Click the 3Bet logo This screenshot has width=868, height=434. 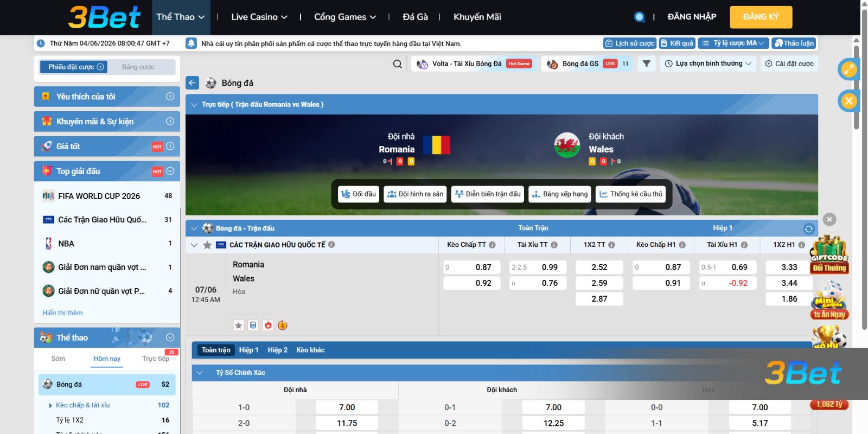pyautogui.click(x=104, y=17)
